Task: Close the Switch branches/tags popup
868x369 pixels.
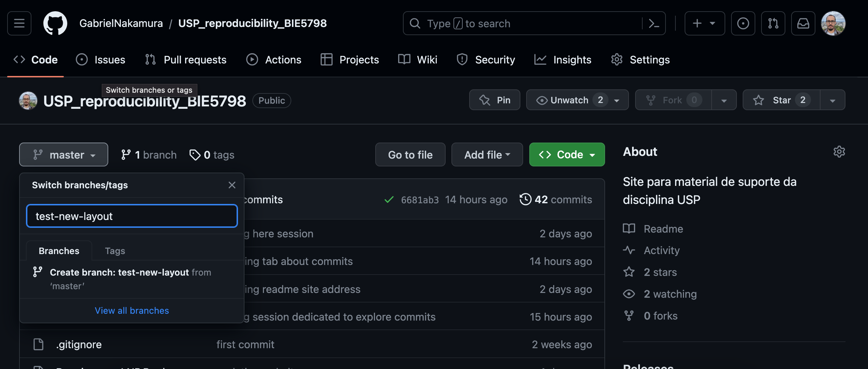Action: point(232,185)
